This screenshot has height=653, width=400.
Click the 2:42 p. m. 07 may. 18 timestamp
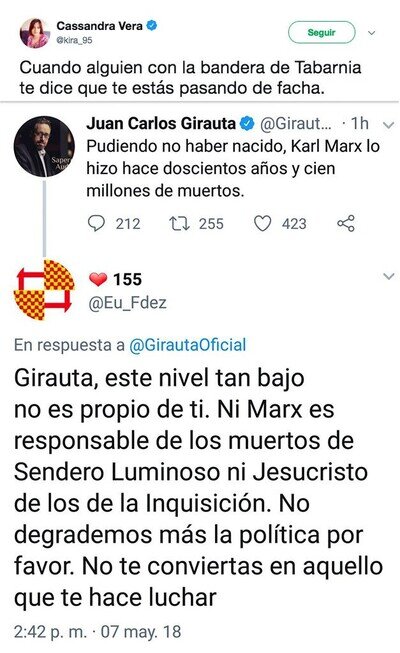click(x=98, y=632)
